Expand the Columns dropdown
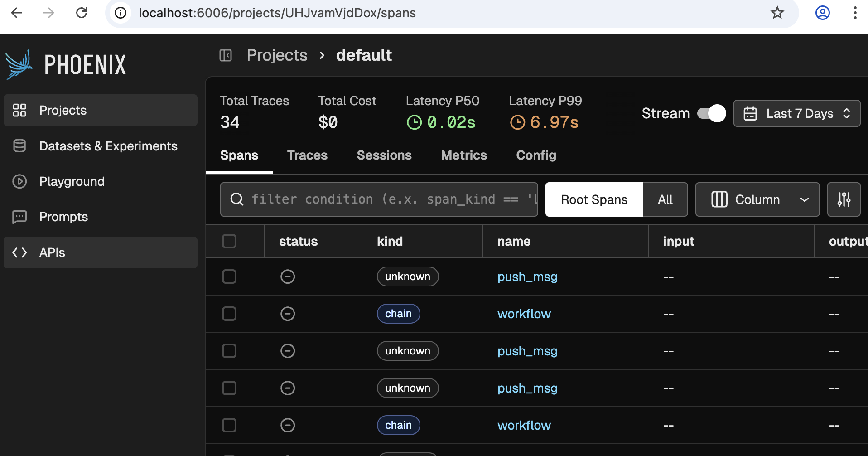868x456 pixels. (x=757, y=199)
